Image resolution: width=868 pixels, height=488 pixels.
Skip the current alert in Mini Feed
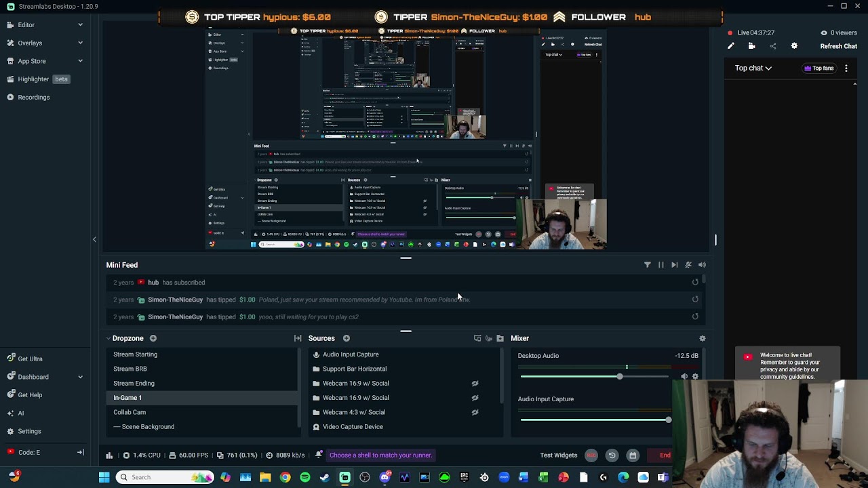[x=675, y=265]
